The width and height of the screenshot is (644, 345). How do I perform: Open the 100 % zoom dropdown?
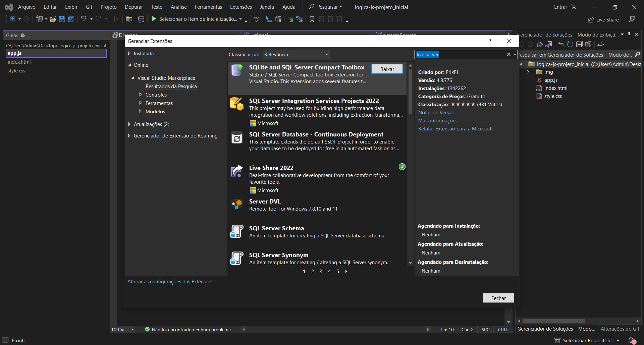click(133, 330)
